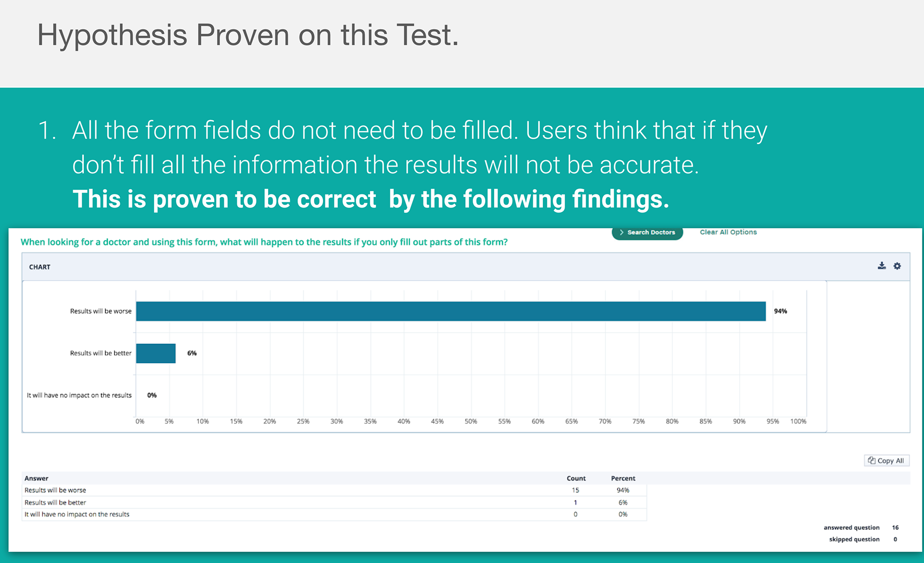Click the skipped question count 0
This screenshot has width=924, height=563.
pyautogui.click(x=895, y=539)
